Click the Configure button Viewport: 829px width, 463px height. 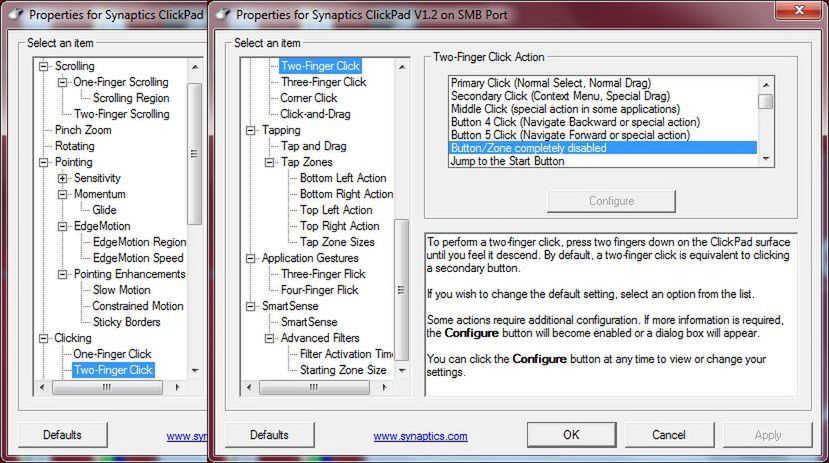tap(611, 201)
